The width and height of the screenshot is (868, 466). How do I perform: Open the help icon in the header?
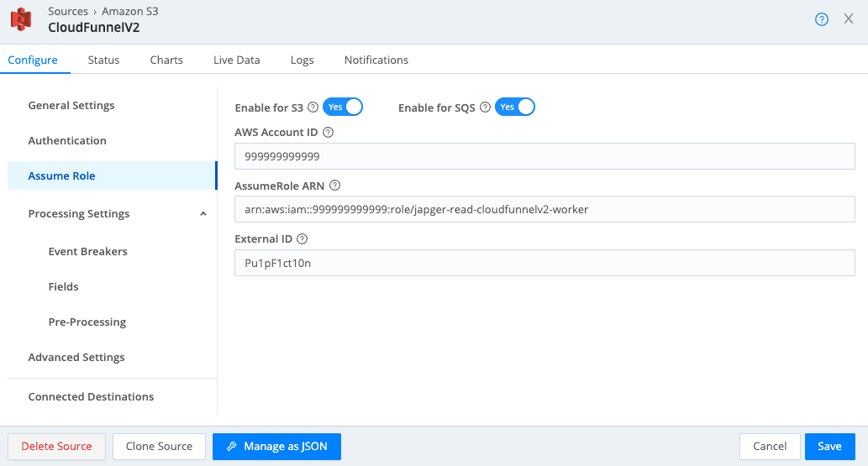(x=822, y=19)
